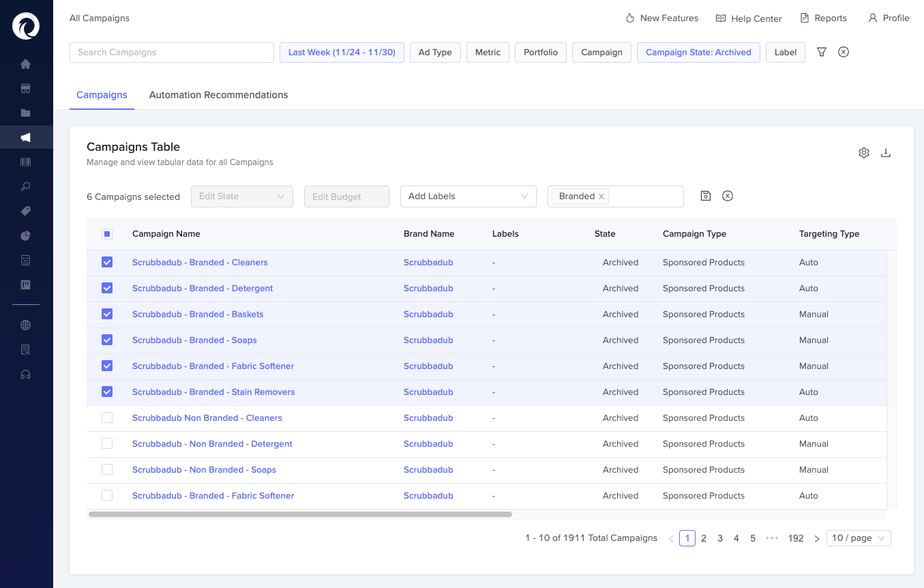The height and width of the screenshot is (588, 924).
Task: Open the table settings gear icon
Action: point(864,153)
